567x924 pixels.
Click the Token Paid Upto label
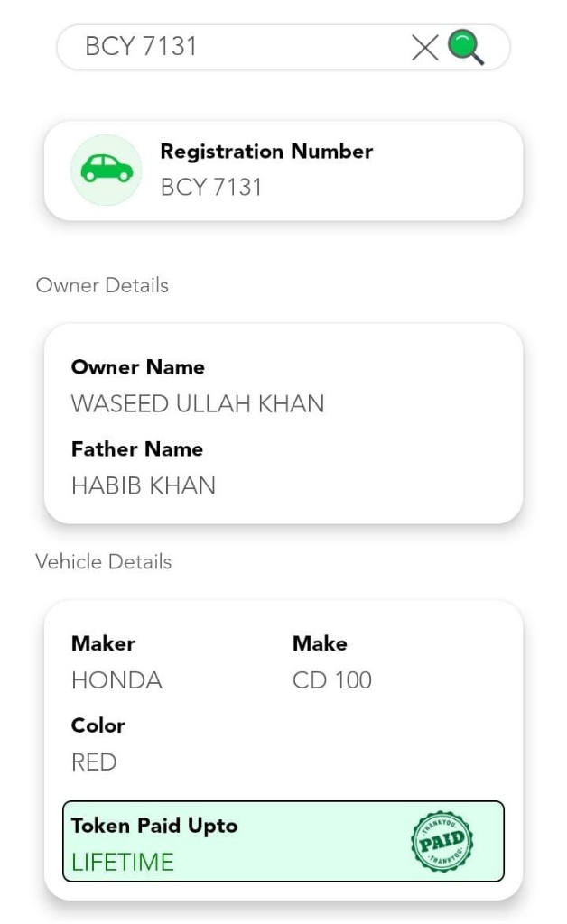pos(154,826)
